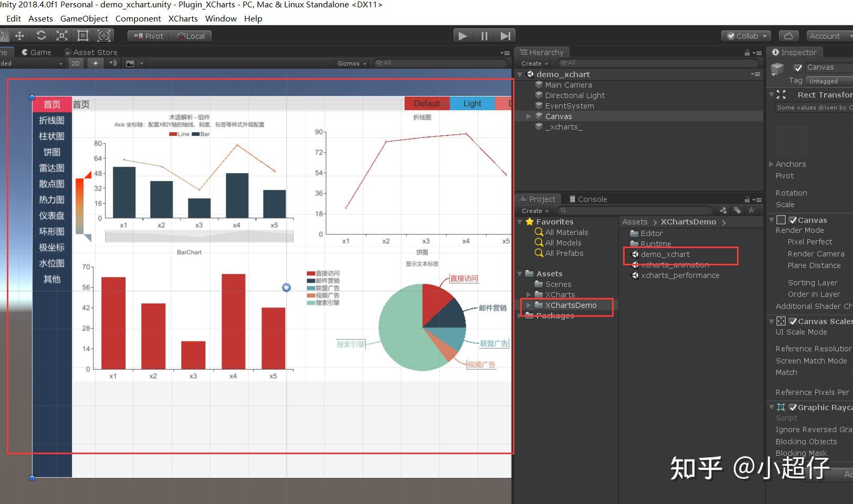Click the Canvas GameObject cube icon in Inspector
The width and height of the screenshot is (853, 504).
(777, 69)
